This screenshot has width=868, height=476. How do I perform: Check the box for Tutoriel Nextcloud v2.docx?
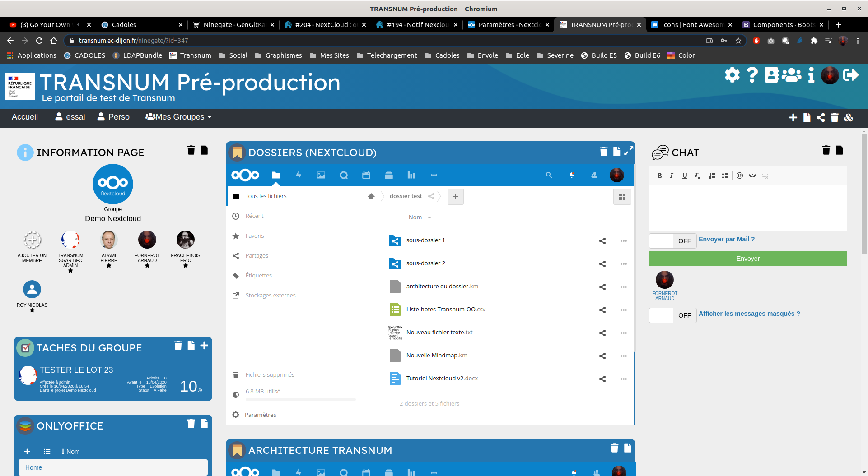tap(373, 379)
